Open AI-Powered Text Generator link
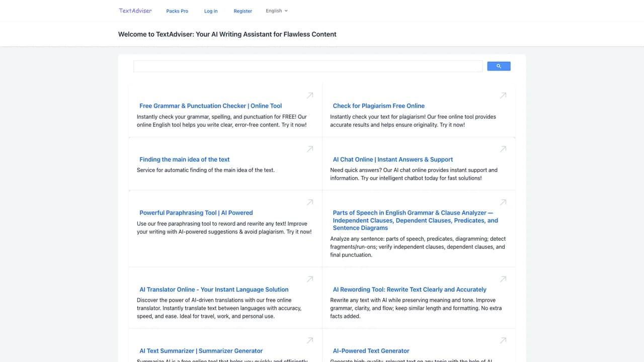The height and width of the screenshot is (362, 644). point(371,351)
